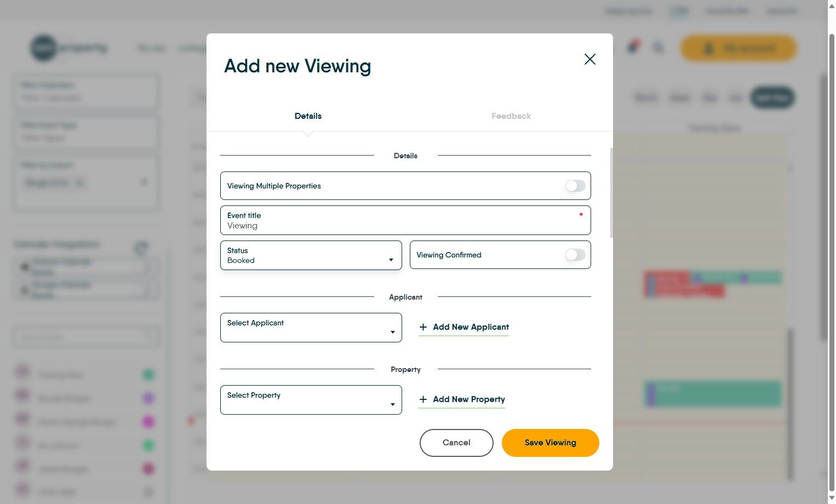836x504 pixels.
Task: Enable the Viewing Multiple Properties toggle
Action: tap(575, 186)
